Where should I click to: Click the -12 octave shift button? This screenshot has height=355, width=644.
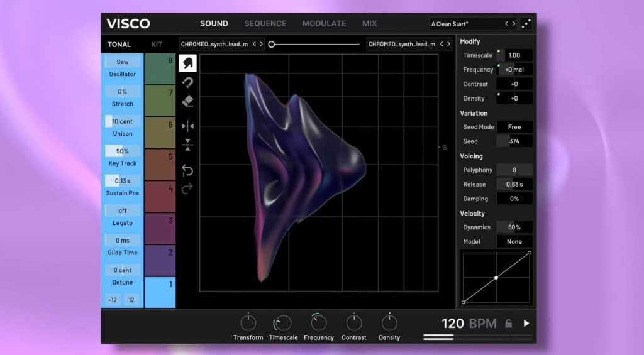tap(113, 300)
